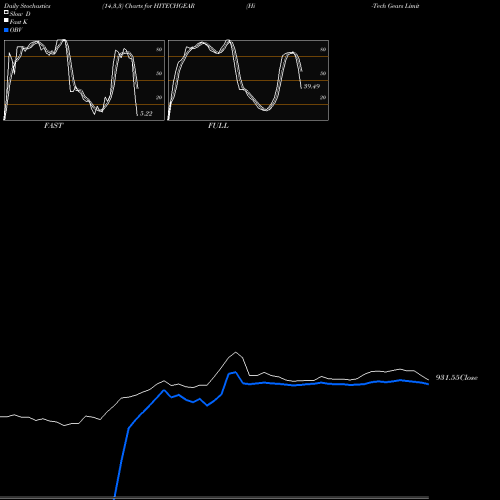Select the 'Slow D' legend label

coord(20,14)
